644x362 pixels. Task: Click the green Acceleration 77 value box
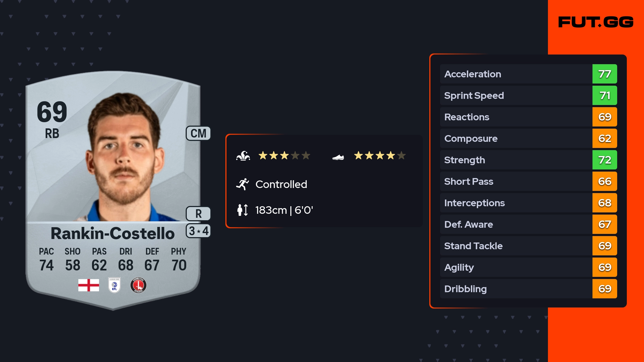point(605,74)
